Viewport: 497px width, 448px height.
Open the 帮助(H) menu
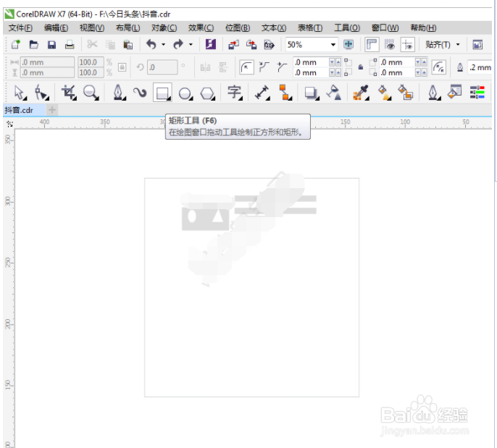[423, 28]
